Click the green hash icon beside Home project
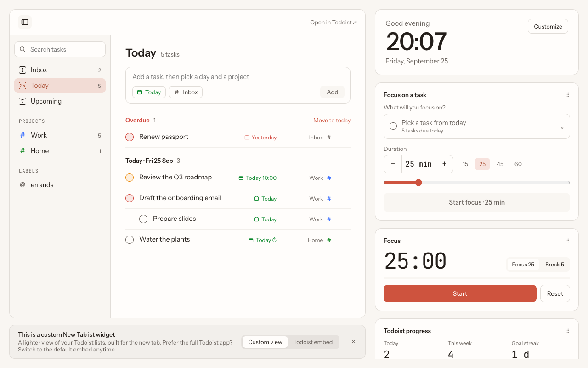 pos(22,151)
